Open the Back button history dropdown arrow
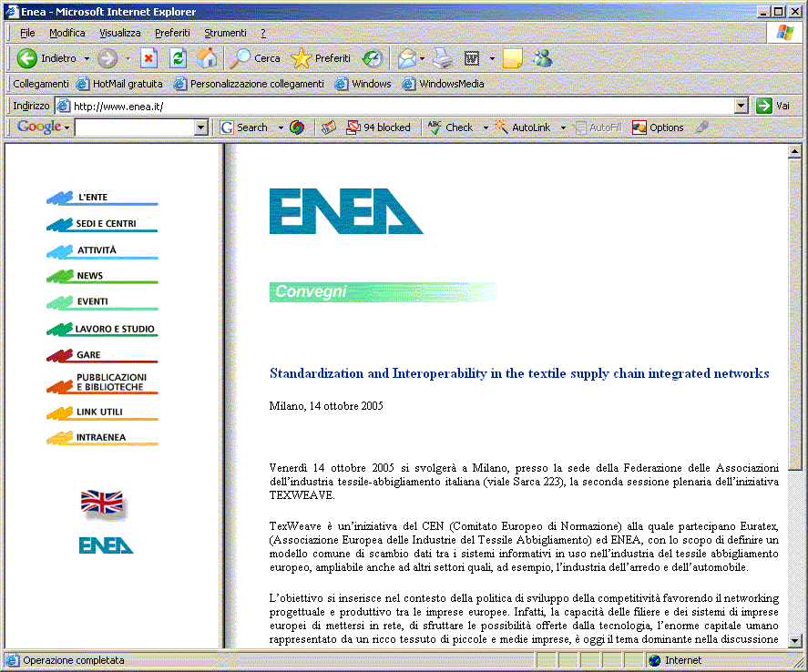 87,58
